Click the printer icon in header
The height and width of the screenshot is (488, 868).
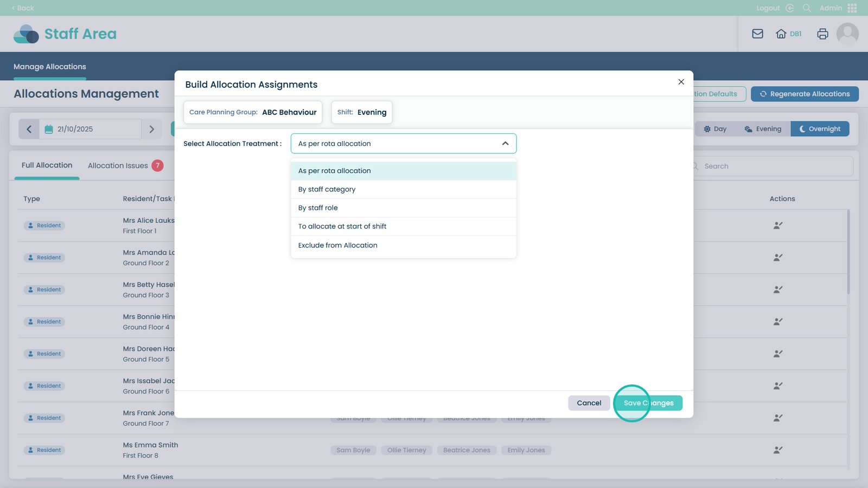point(822,34)
